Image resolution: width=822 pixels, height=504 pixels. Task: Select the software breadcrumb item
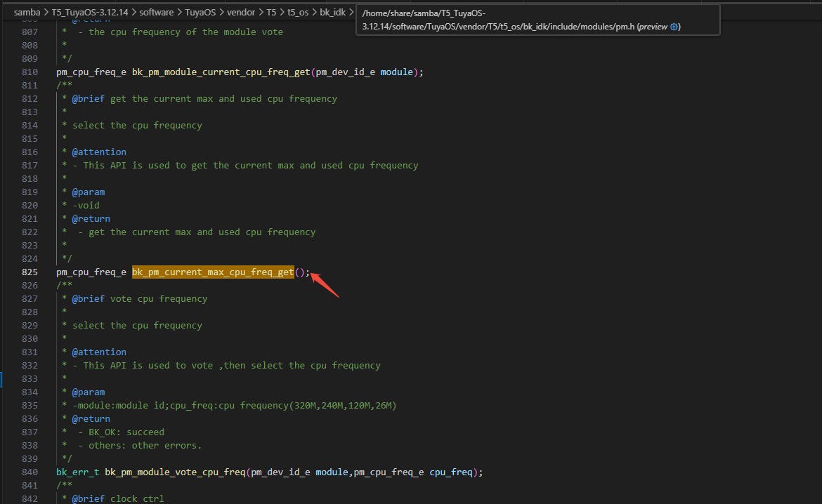(156, 13)
